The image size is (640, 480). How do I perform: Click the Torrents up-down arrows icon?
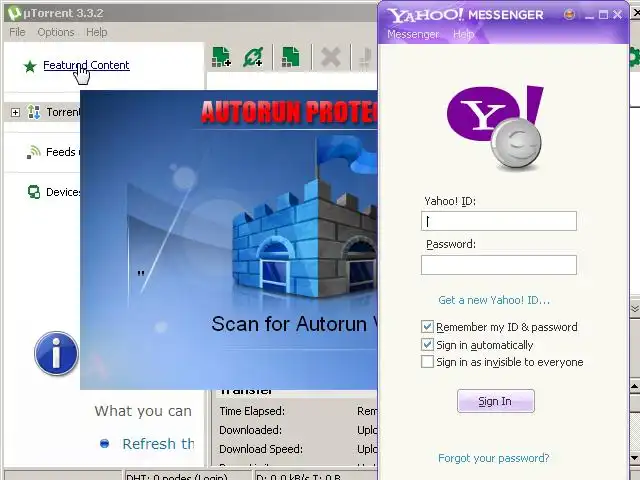point(33,112)
